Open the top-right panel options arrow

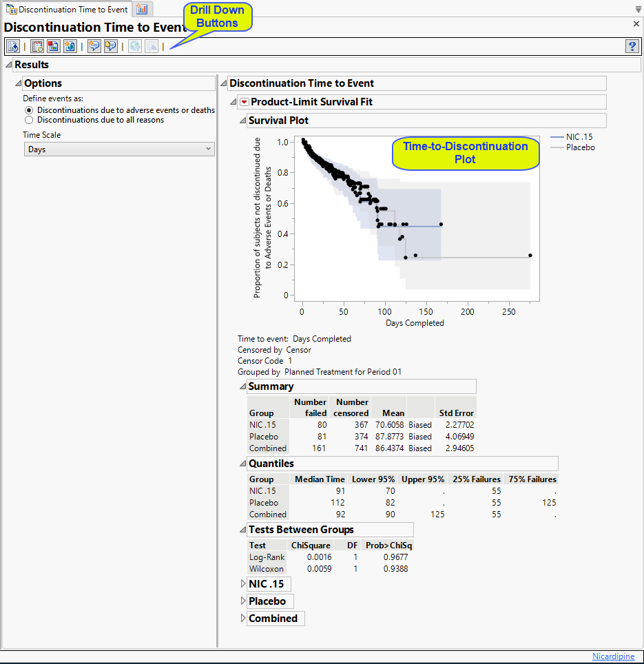click(x=638, y=10)
